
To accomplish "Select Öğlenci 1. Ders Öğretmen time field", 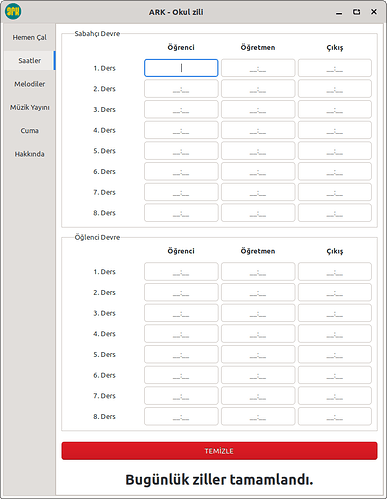I will [258, 272].
